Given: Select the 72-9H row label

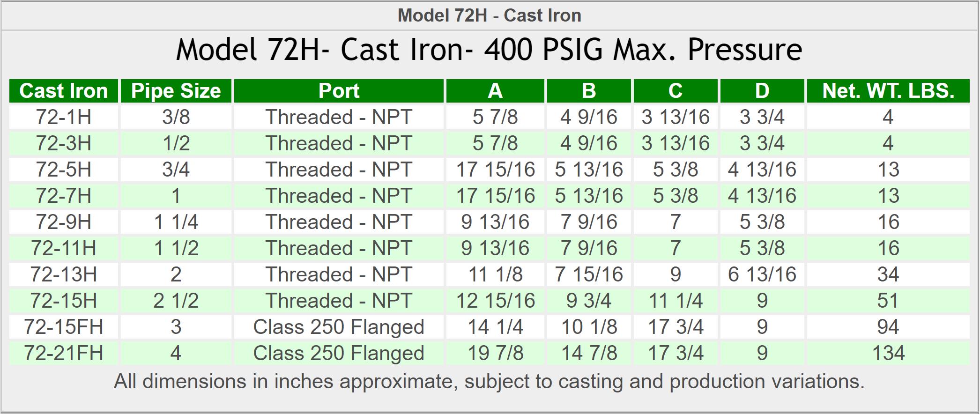Looking at the screenshot, I should tap(64, 222).
